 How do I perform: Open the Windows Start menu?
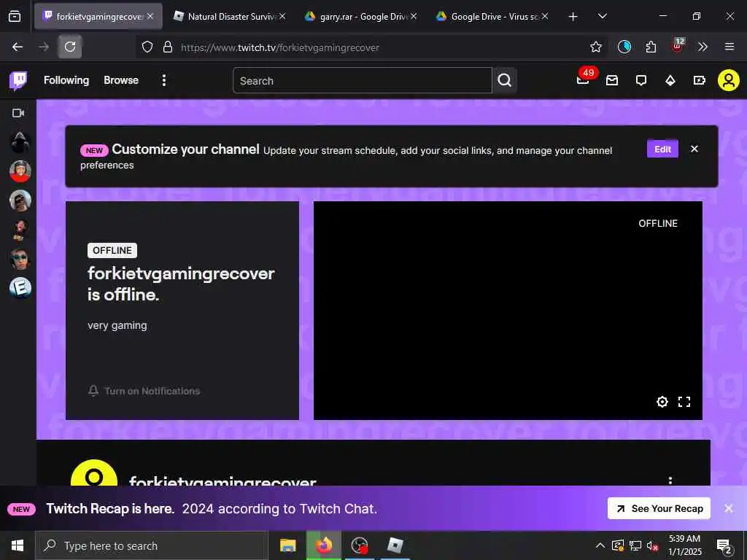tap(18, 545)
